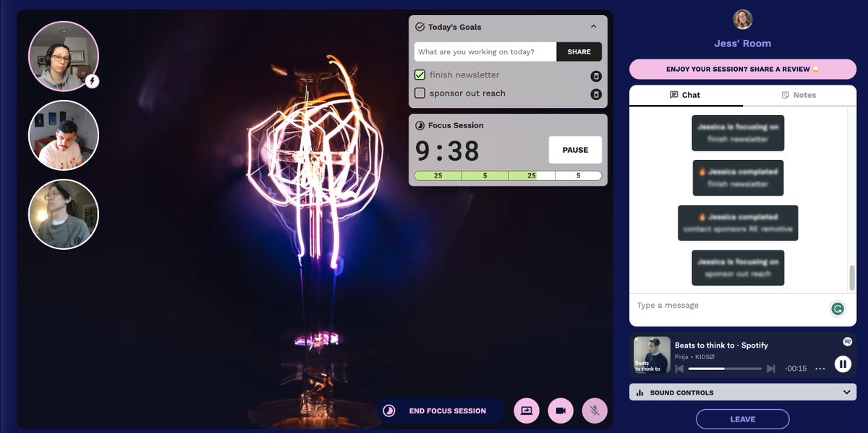The width and height of the screenshot is (868, 433).
Task: Toggle the camera button
Action: pos(561,411)
